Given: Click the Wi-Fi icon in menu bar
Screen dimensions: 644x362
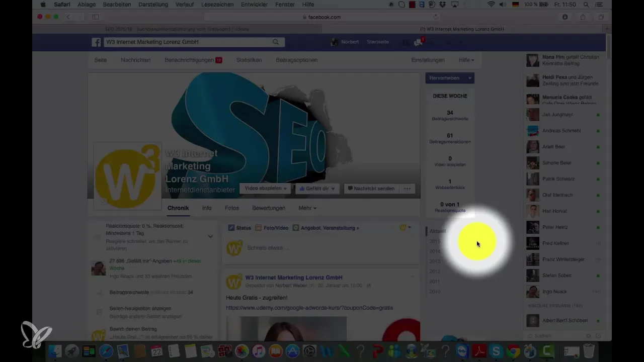Looking at the screenshot, I should click(x=491, y=5).
